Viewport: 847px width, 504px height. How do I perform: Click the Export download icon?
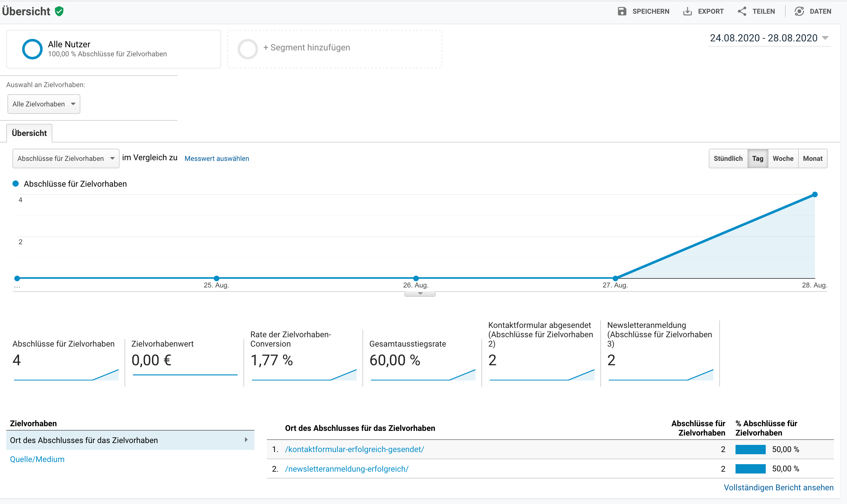pyautogui.click(x=687, y=11)
